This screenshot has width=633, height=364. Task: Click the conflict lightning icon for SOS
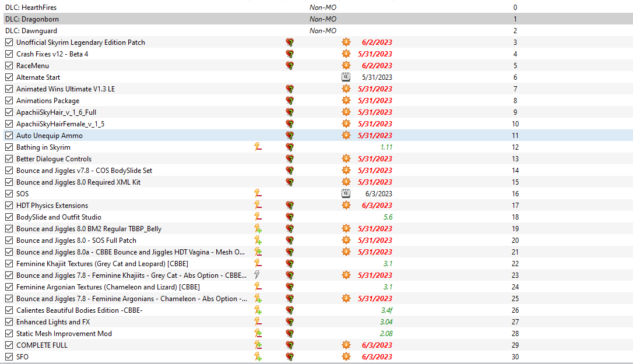[258, 194]
